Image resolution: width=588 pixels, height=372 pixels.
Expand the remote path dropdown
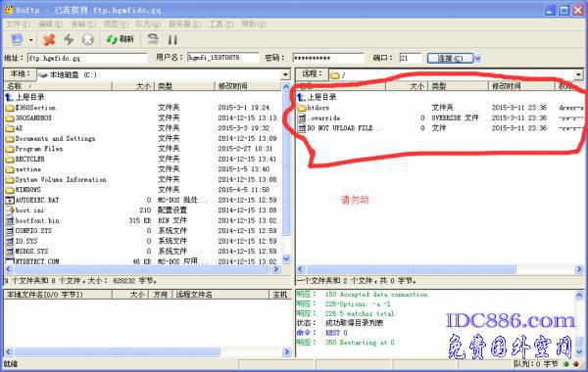[x=578, y=74]
